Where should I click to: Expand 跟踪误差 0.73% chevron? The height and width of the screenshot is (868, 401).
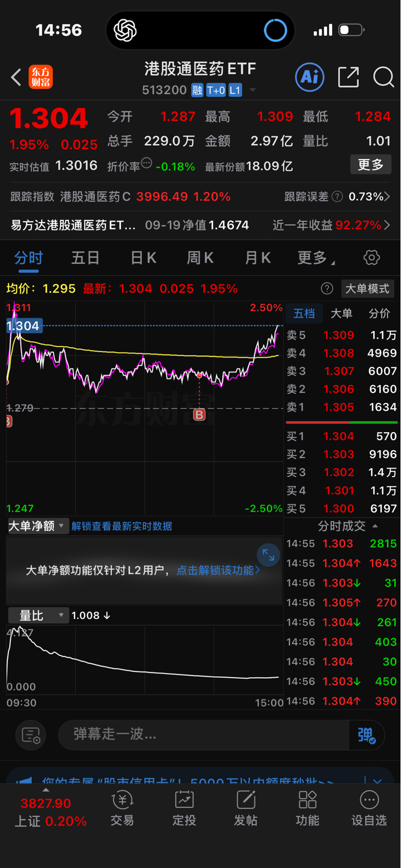point(387,197)
